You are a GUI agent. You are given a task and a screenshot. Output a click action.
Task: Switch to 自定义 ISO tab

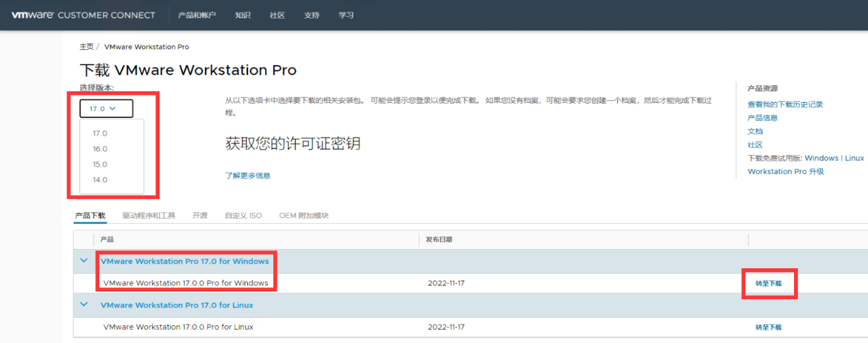243,215
